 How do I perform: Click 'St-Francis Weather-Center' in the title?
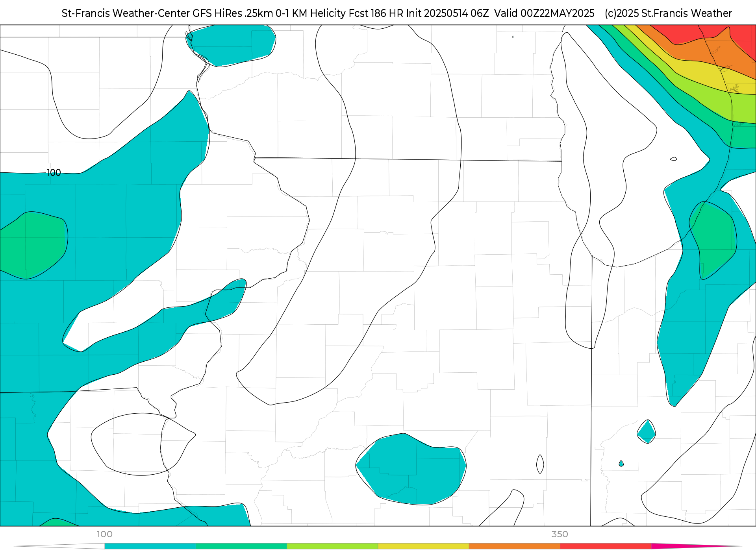pyautogui.click(x=126, y=13)
